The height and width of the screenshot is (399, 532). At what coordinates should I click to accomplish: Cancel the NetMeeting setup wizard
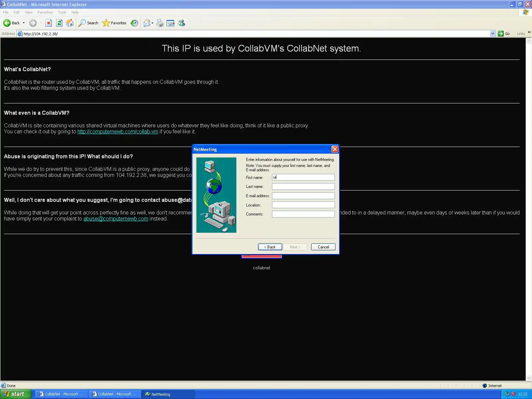point(323,247)
